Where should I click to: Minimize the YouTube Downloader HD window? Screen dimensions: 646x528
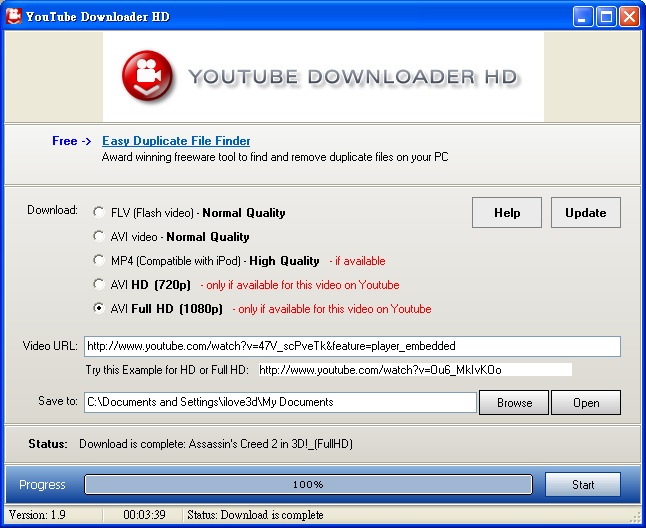click(x=583, y=17)
